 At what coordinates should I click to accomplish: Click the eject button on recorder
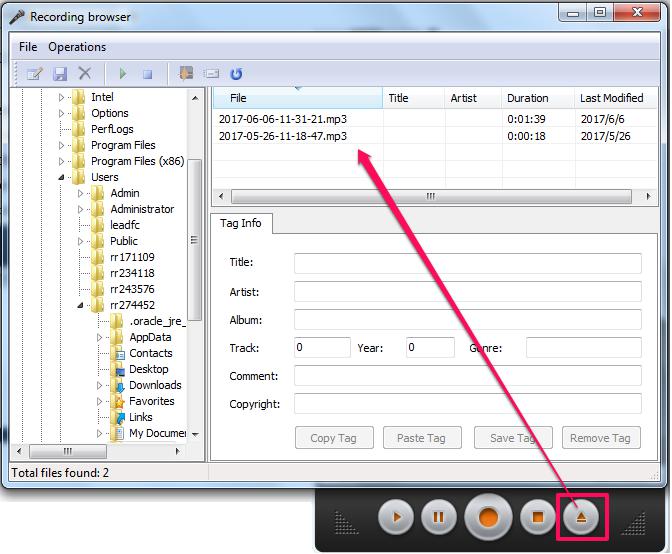point(582,518)
